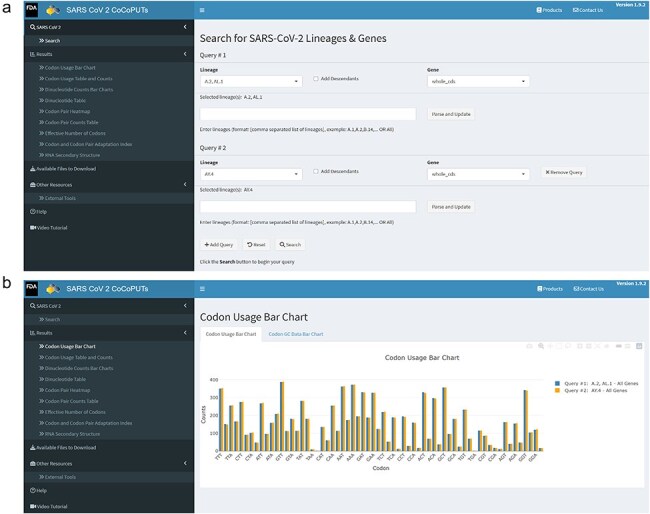Open External Tools in panel b sidebar
The image size is (650, 514).
coord(57,477)
